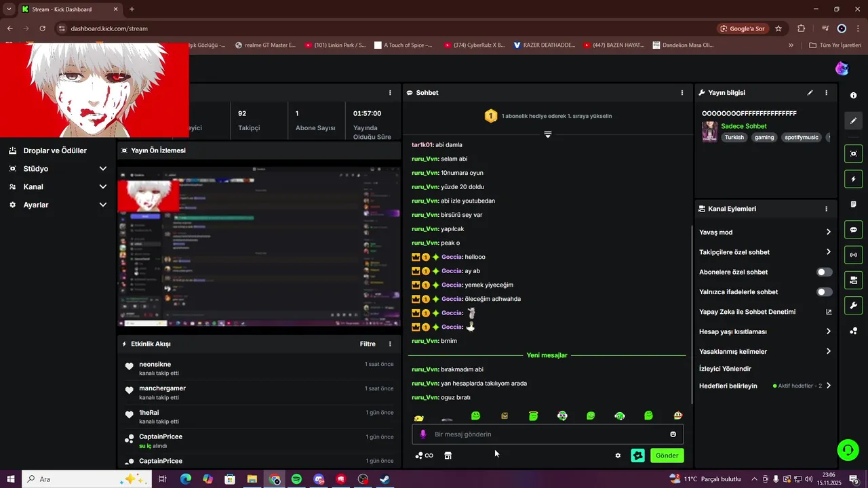
Task: Open Yasaklanmış kelimeler options arrow
Action: (828, 352)
